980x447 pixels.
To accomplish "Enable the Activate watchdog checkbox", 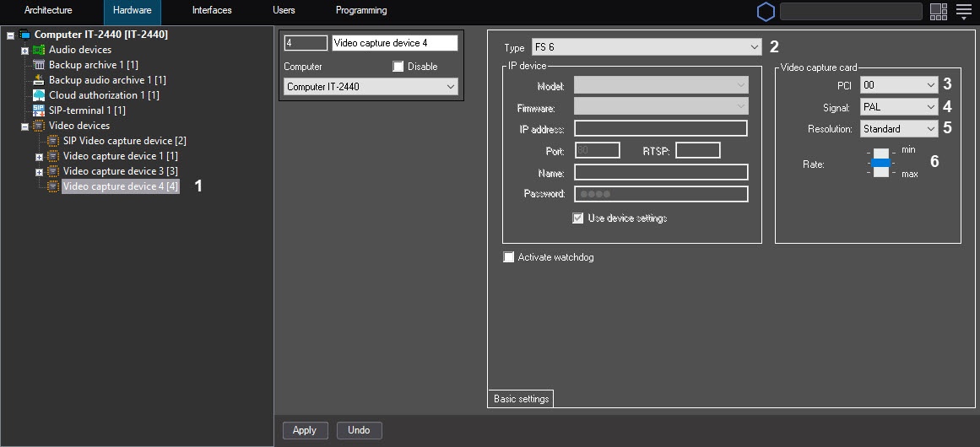I will [508, 257].
